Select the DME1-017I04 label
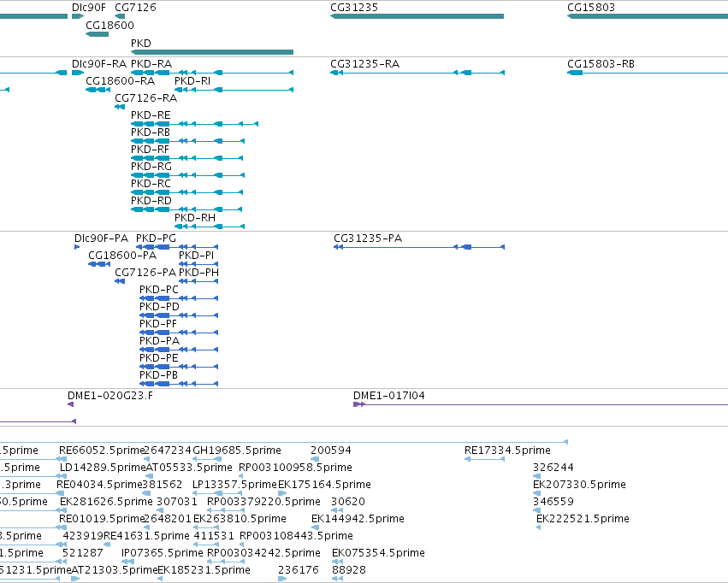The width and height of the screenshot is (728, 583). [389, 396]
